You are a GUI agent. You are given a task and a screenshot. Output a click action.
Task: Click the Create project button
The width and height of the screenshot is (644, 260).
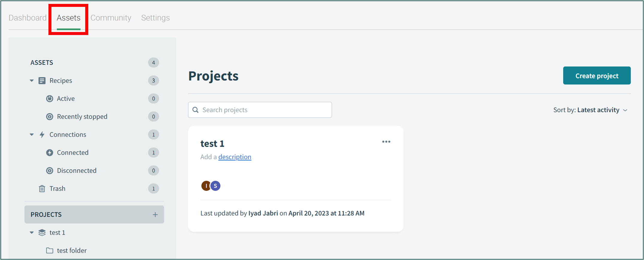tap(597, 75)
